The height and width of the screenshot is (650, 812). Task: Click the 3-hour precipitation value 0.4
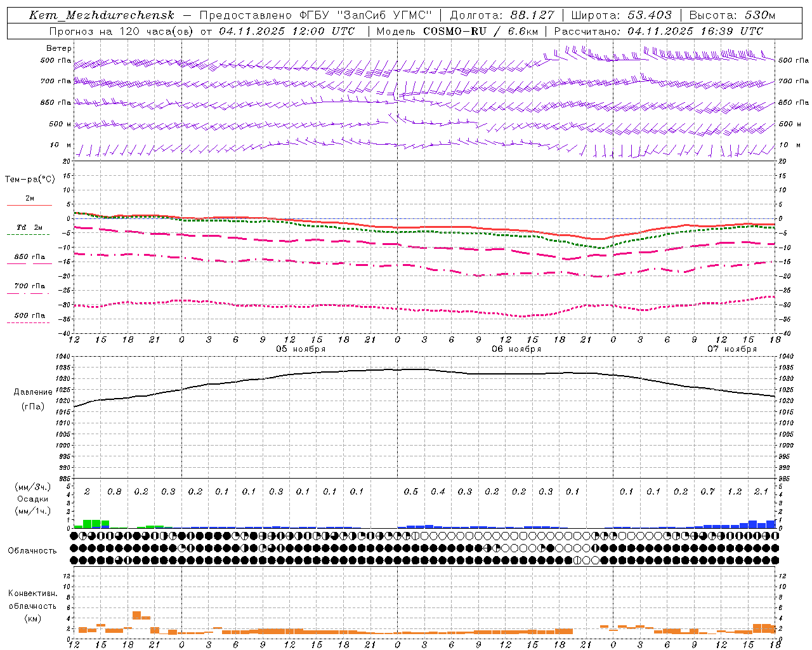click(438, 492)
